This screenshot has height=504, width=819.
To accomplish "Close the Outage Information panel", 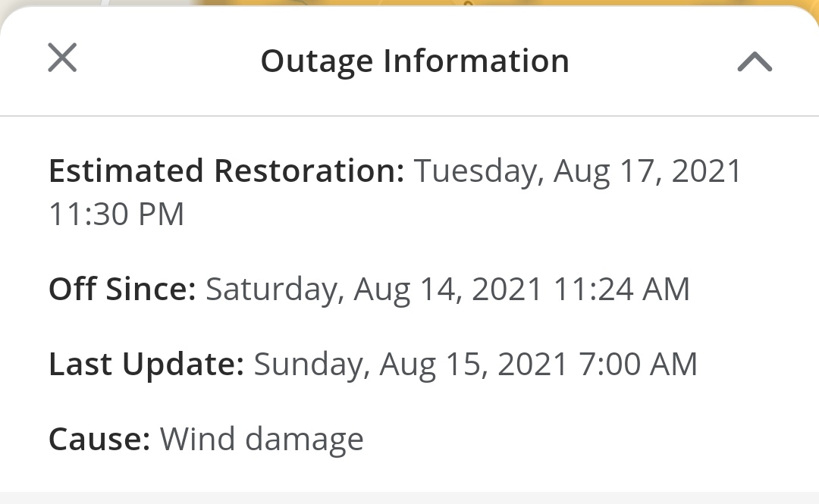I will (x=62, y=58).
